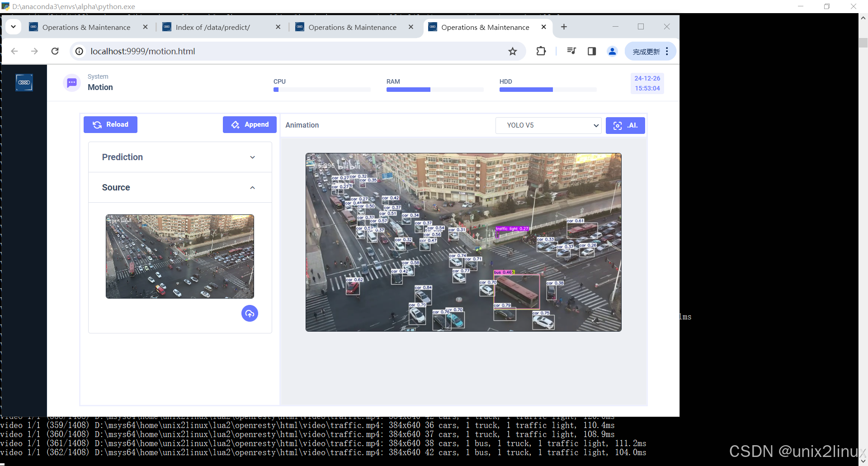The width and height of the screenshot is (868, 466).
Task: Go forward in browser history
Action: [x=34, y=51]
